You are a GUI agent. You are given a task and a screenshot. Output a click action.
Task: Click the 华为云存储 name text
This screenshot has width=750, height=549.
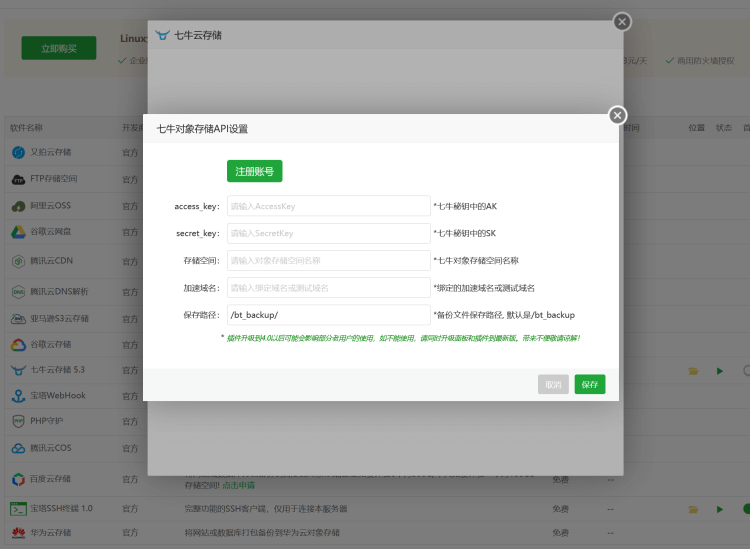(51, 532)
